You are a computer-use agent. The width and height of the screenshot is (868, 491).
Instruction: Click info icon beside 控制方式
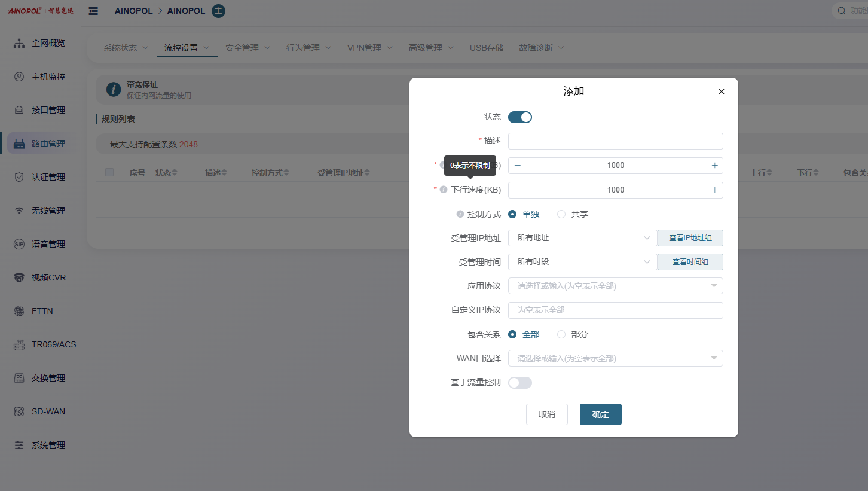pos(460,214)
